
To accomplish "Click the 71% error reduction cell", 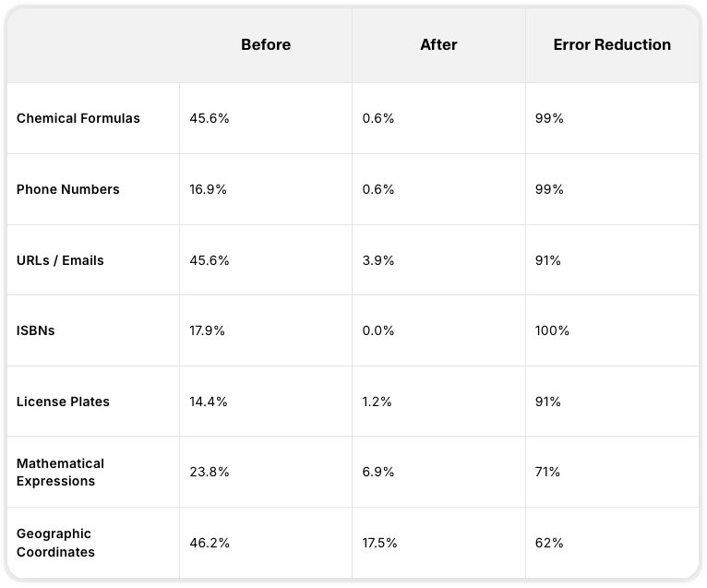I will [x=547, y=472].
